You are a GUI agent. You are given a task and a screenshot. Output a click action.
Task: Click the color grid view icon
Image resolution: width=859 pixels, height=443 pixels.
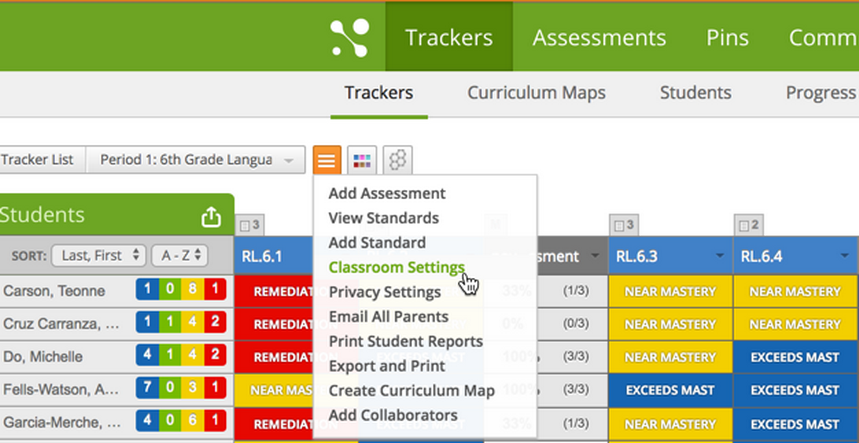(362, 160)
